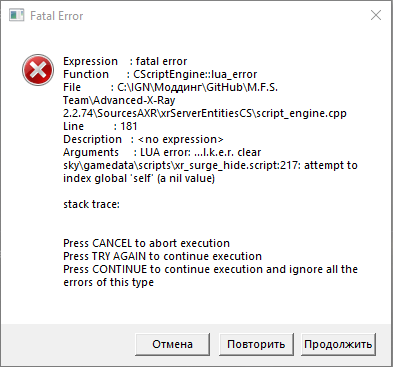The height and width of the screenshot is (367, 393).
Task: Click the Expression fatal error line
Action: point(125,61)
